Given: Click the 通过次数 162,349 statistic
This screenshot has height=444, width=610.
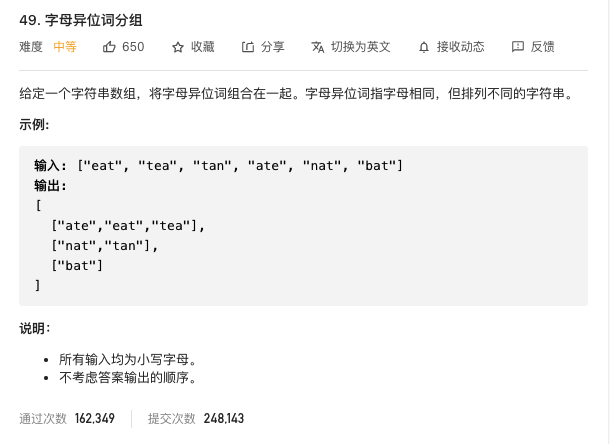Looking at the screenshot, I should pyautogui.click(x=67, y=418).
